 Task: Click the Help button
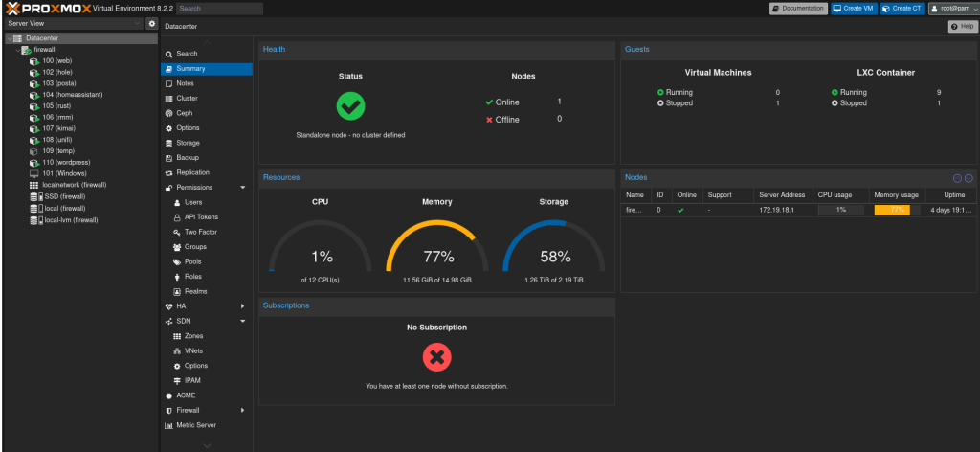pos(963,26)
